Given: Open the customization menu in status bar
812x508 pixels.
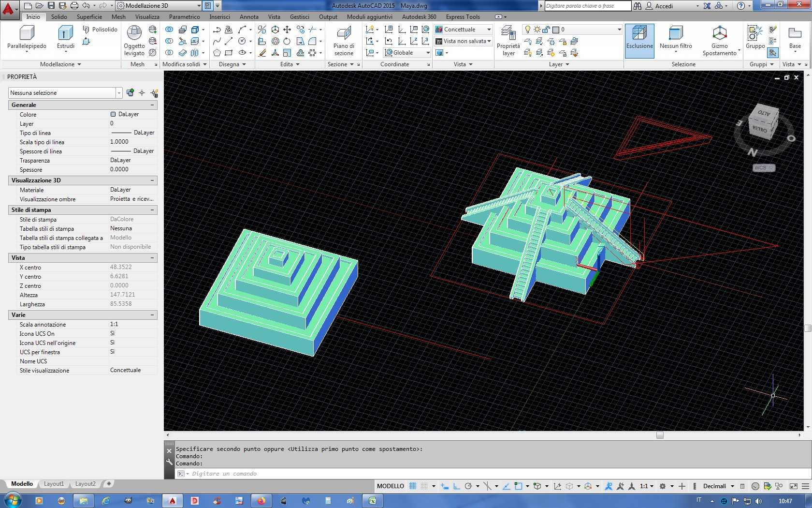Looking at the screenshot, I should tap(805, 486).
